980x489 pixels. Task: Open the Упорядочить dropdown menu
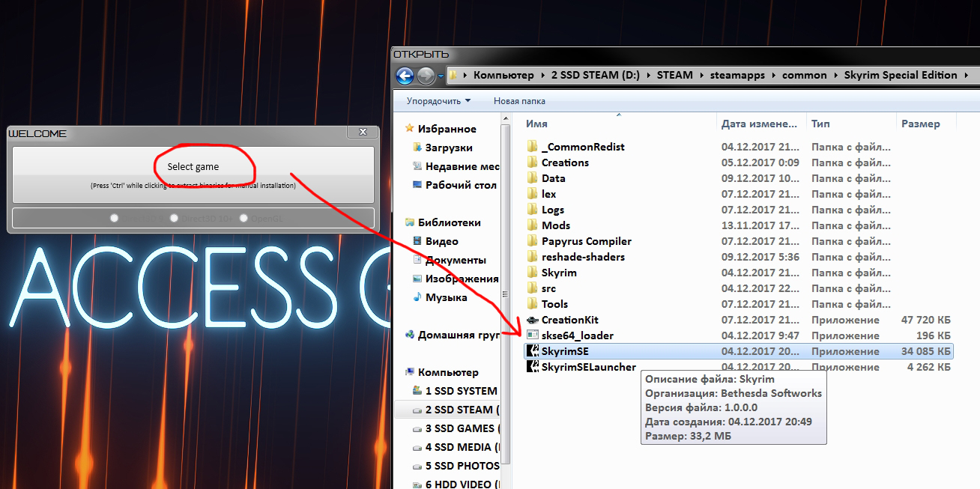click(438, 100)
